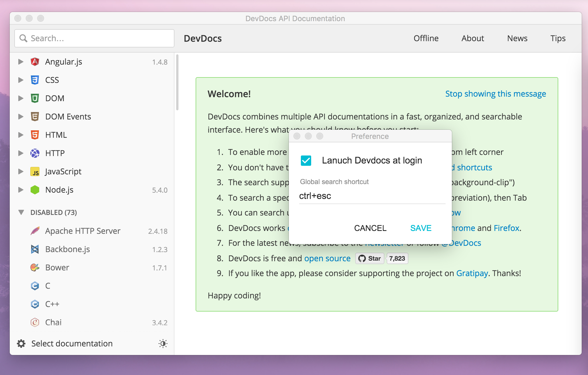Click Stop showing this message link
588x375 pixels.
[x=495, y=94]
